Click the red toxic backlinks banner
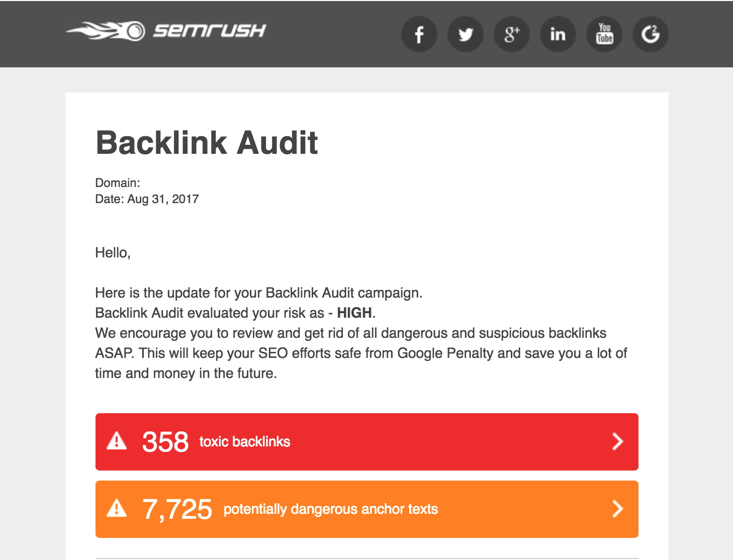 (x=366, y=441)
